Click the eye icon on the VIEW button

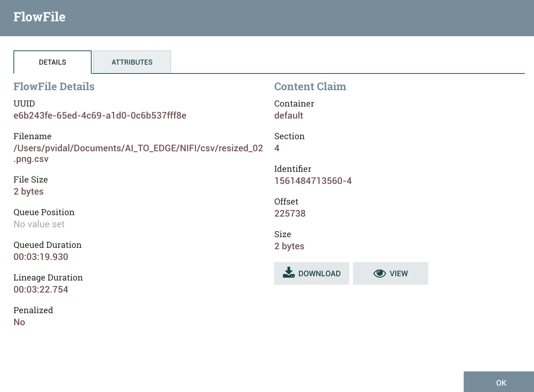pyautogui.click(x=379, y=273)
